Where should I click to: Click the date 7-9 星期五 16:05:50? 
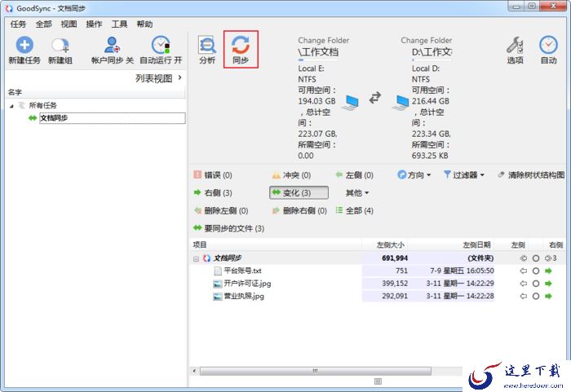click(462, 271)
